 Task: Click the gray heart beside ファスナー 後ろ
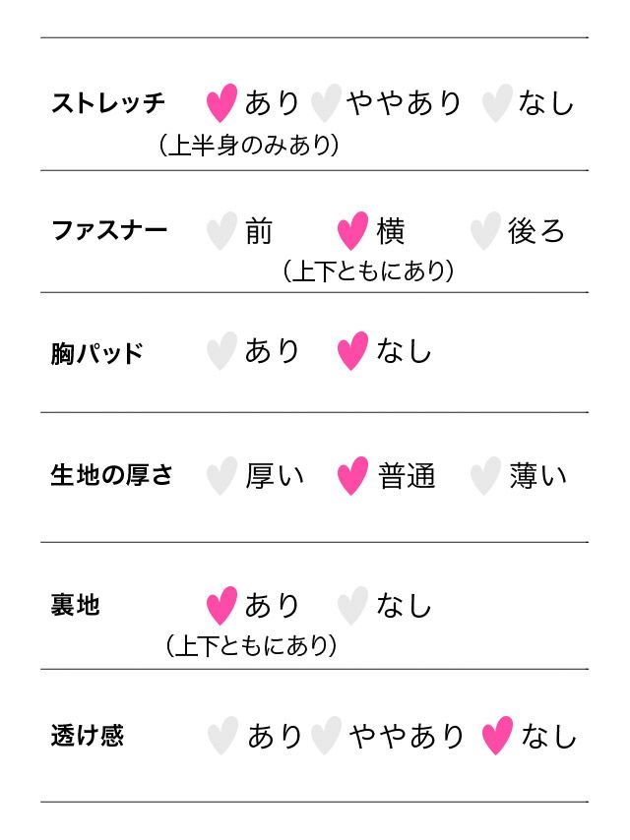[485, 231]
